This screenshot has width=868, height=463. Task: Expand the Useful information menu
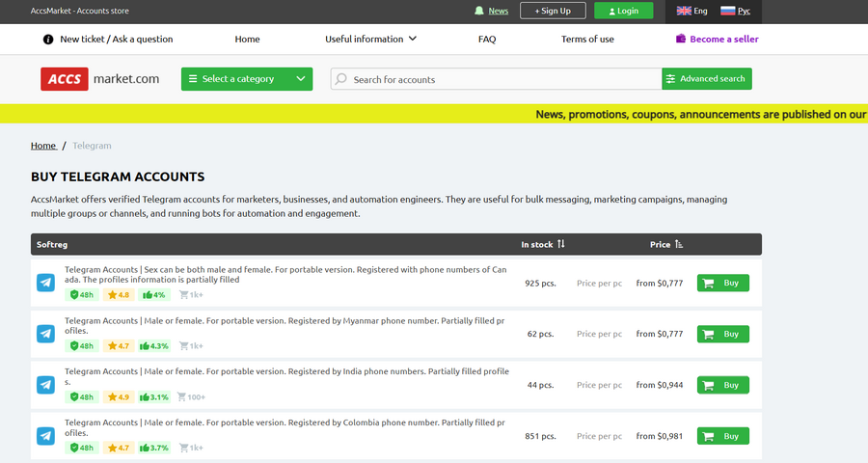pos(370,40)
